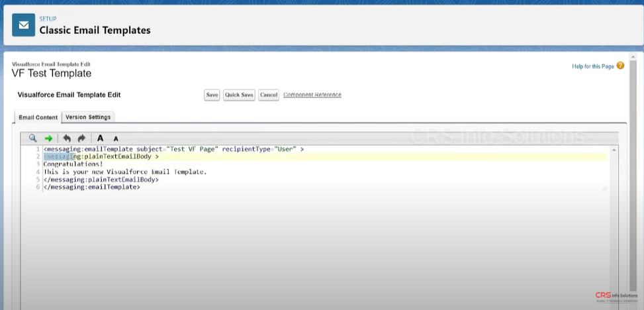Select the Email Content tab
Viewport: 644px width, 310px height.
[38, 117]
